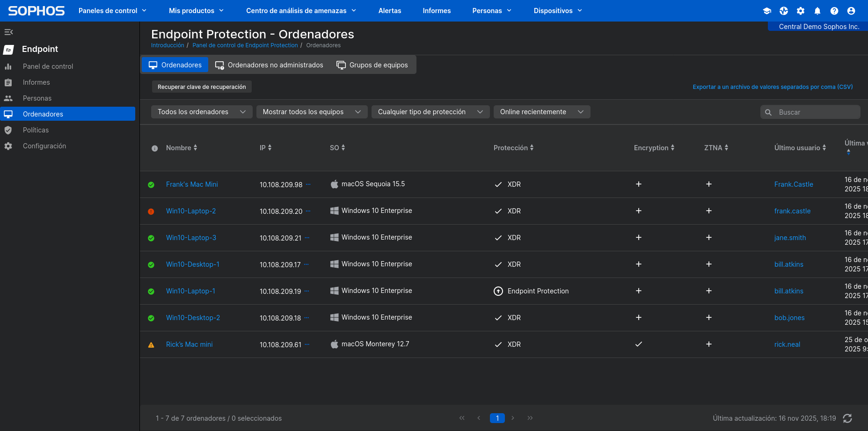The image size is (868, 431).
Task: Collapse the left sidebar menu icon
Action: 8,32
